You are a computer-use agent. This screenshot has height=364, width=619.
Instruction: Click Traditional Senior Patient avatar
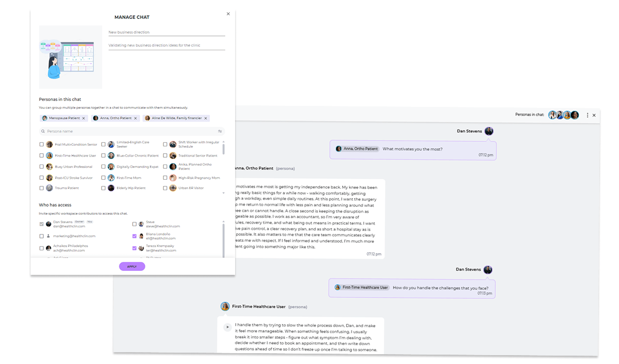(173, 156)
